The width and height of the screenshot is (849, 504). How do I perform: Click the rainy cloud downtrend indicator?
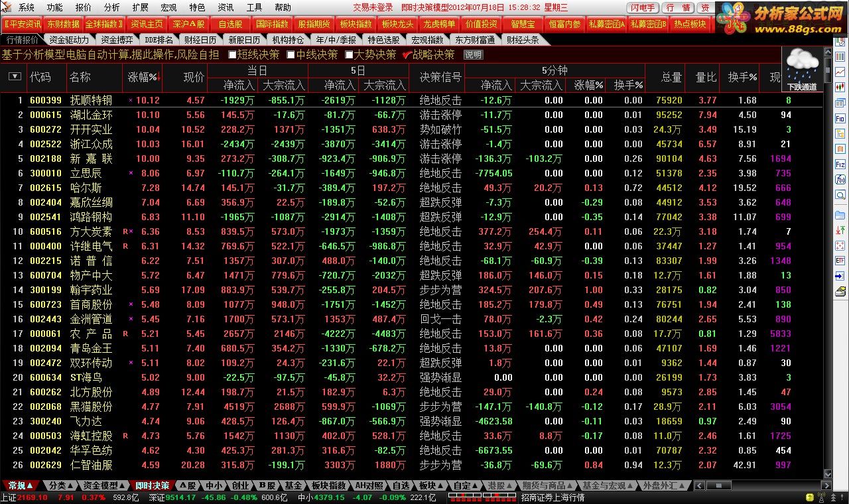pyautogui.click(x=803, y=68)
